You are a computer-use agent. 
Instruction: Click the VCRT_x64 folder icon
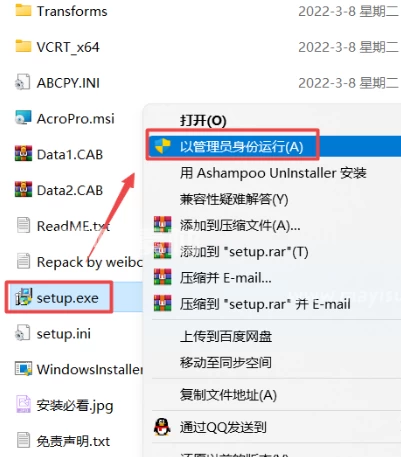[23, 46]
